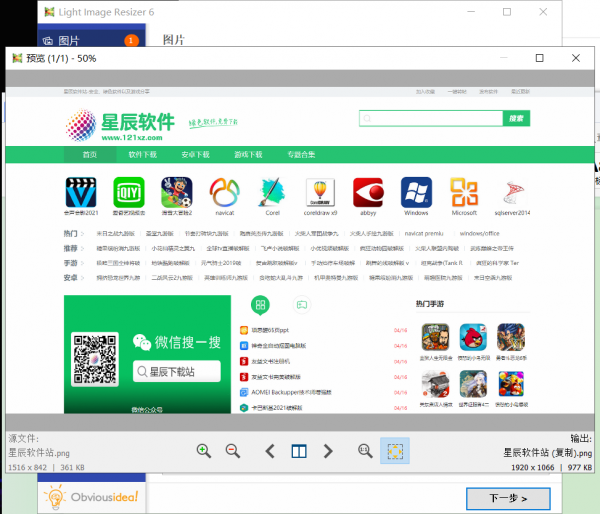This screenshot has width=600, height=514.
Task: Click the search box in previewed image
Action: tap(431, 118)
